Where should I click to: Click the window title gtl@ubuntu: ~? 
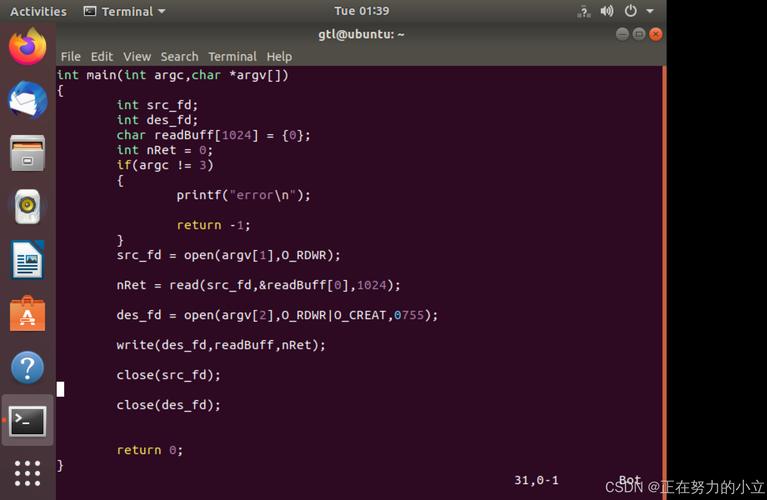361,34
